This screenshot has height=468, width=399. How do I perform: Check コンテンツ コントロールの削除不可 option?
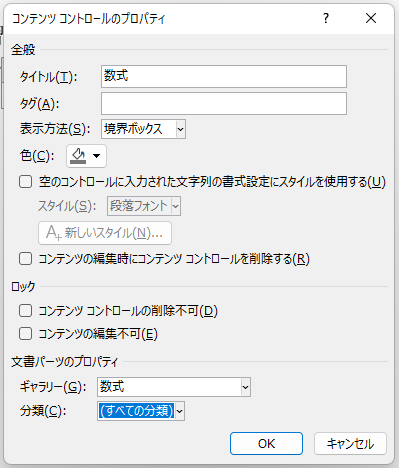(x=26, y=310)
